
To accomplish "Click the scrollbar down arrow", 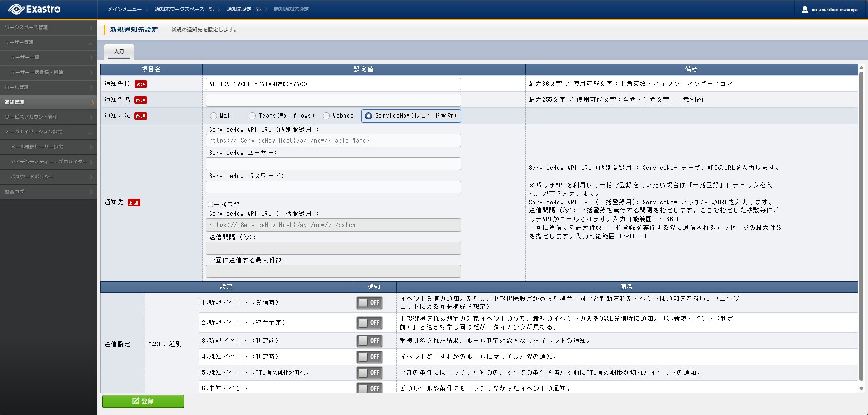I will tap(861, 389).
